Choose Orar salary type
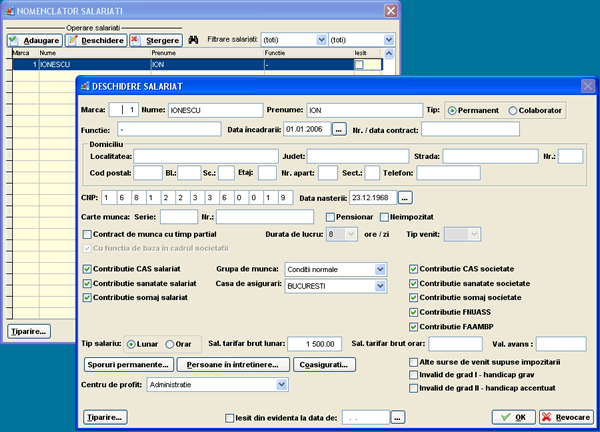The image size is (600, 432). click(170, 344)
